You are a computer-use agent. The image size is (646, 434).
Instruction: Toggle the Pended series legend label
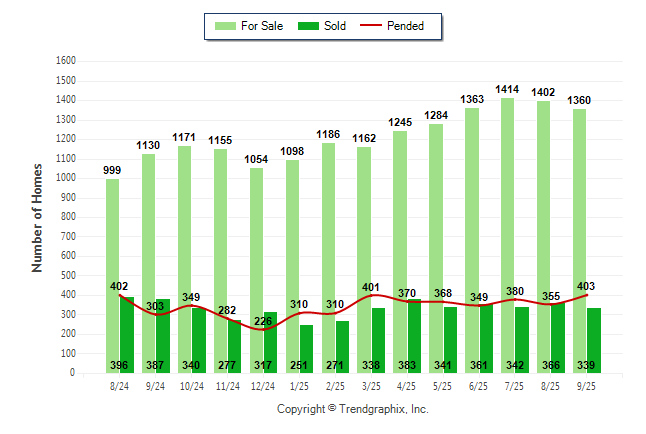coord(418,26)
